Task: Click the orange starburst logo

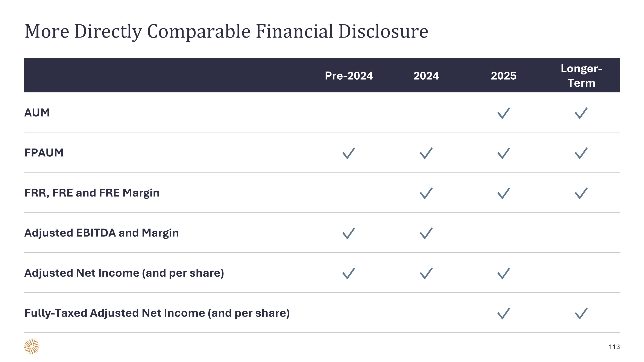Action: [32, 347]
